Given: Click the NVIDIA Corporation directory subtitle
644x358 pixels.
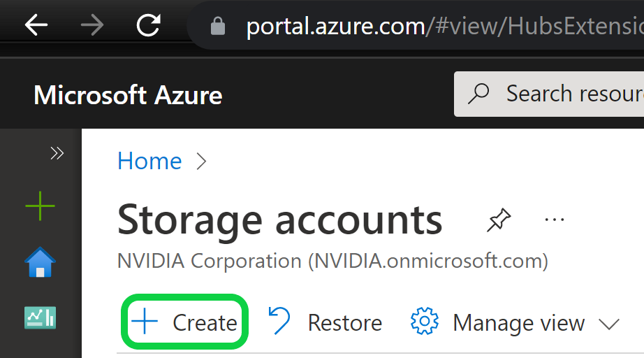Looking at the screenshot, I should tap(332, 261).
